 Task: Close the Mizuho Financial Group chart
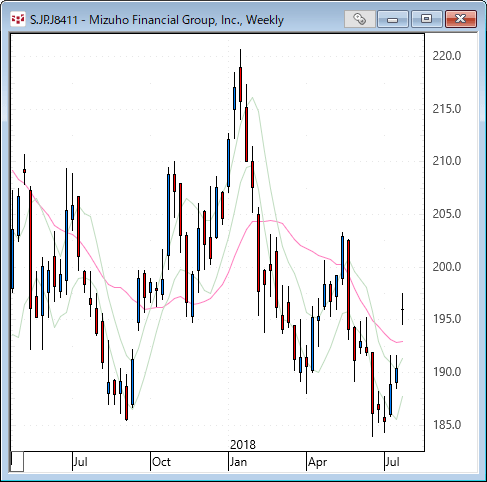(x=461, y=19)
